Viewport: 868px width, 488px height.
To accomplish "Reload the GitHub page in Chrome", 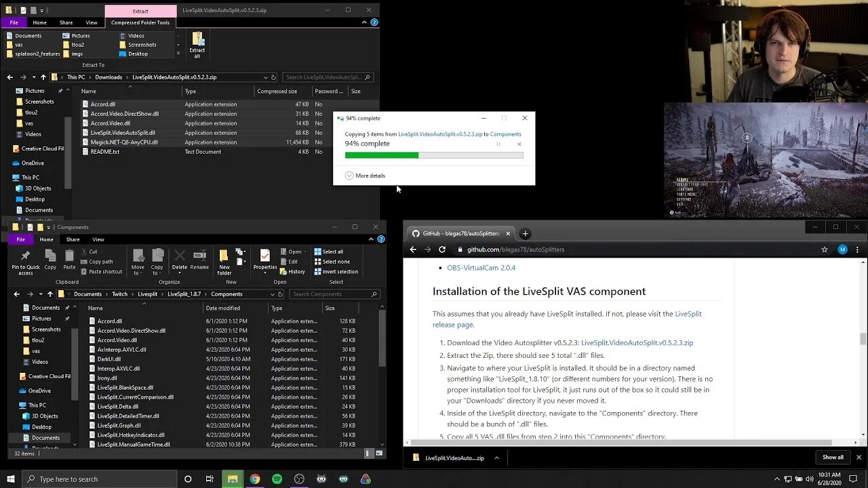I will point(442,249).
